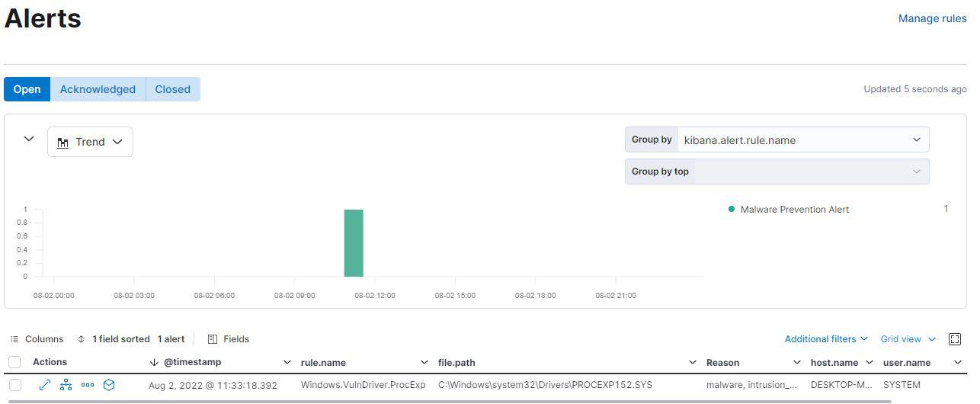The width and height of the screenshot is (980, 404).
Task: Click the 1 field sorted button
Action: [114, 339]
